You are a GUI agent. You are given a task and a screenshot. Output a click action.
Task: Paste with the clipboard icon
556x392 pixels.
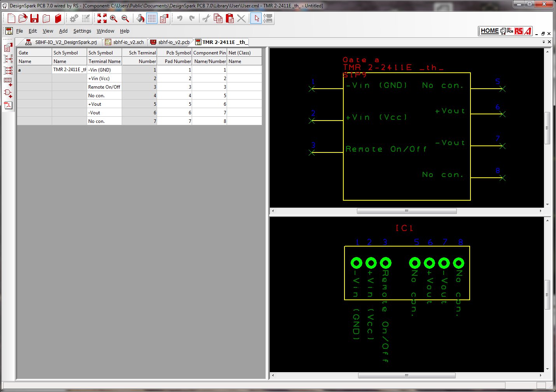point(230,18)
